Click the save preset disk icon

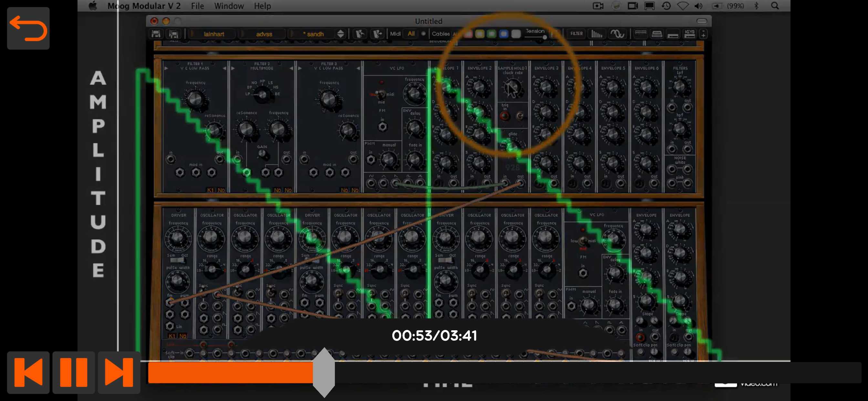pyautogui.click(x=156, y=34)
